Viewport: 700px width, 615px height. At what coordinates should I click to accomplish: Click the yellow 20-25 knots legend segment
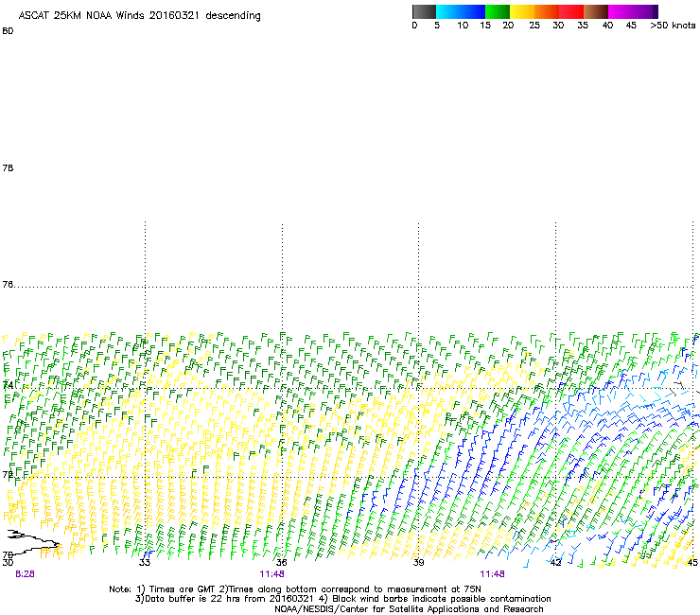522,11
